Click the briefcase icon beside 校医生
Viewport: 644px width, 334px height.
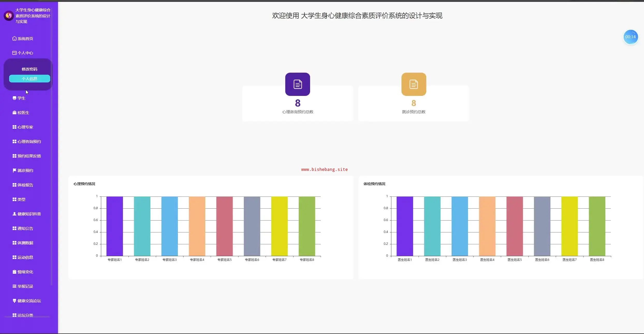14,112
